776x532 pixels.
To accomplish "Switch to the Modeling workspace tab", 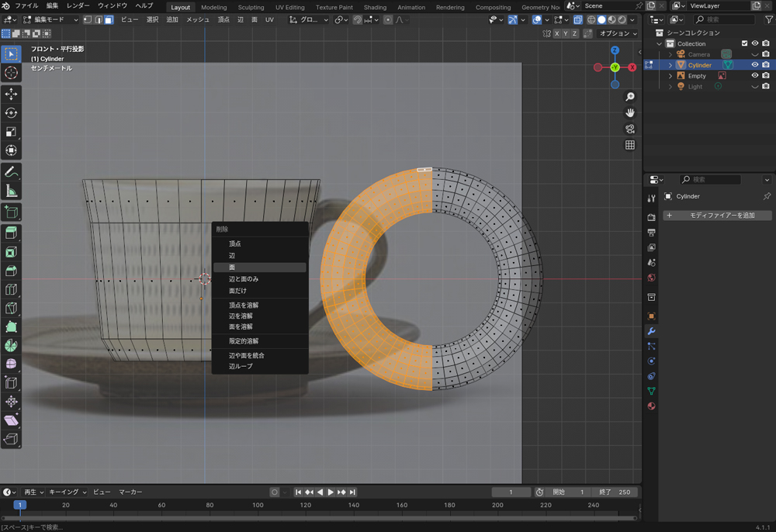I will 213,7.
